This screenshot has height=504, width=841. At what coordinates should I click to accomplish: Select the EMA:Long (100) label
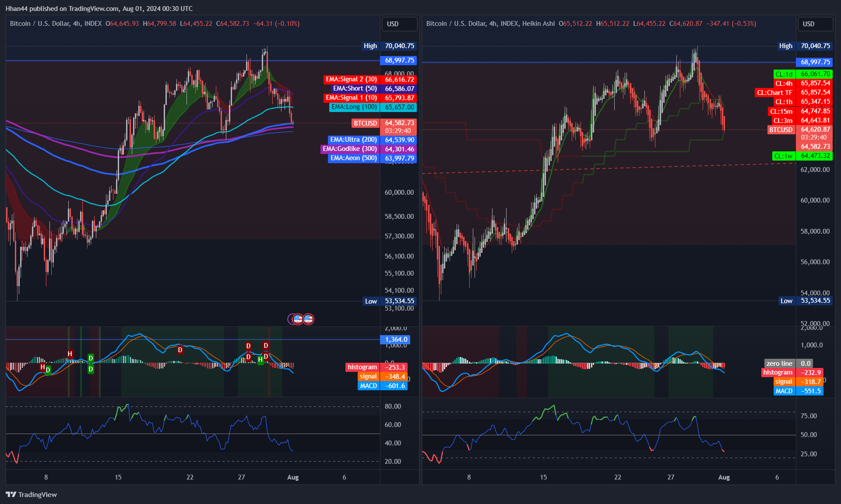click(x=354, y=107)
